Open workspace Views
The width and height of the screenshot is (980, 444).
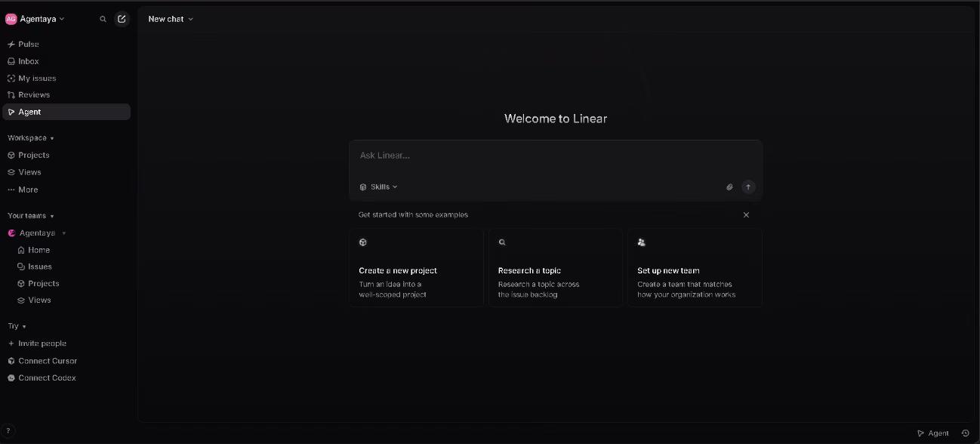[x=66, y=172]
